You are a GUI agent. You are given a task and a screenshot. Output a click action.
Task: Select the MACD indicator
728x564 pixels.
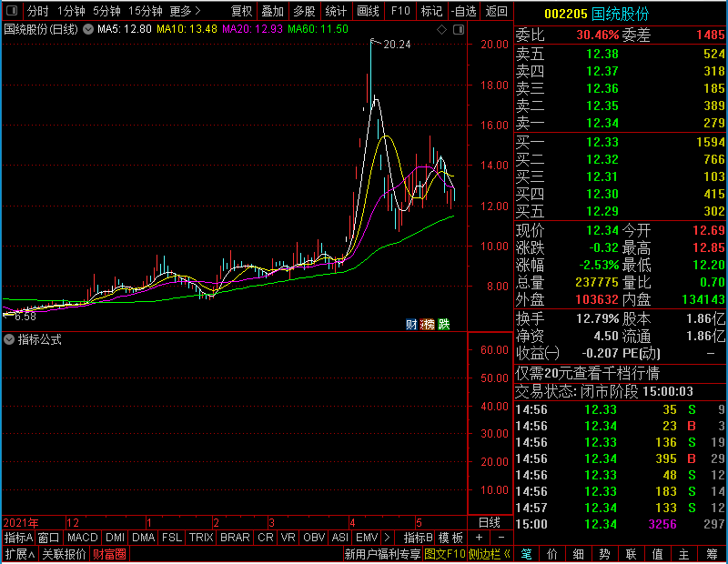tap(82, 538)
